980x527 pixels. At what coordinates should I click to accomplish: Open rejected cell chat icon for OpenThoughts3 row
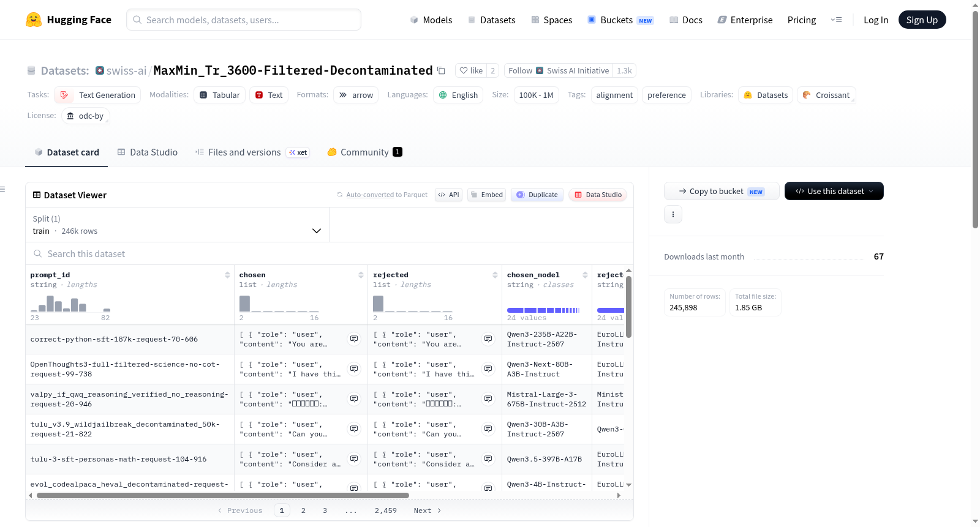(488, 369)
